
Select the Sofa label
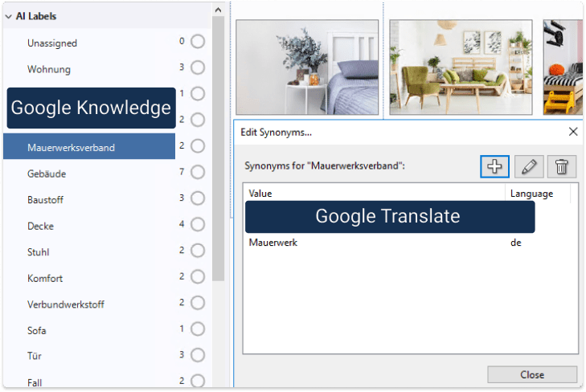[x=37, y=331]
